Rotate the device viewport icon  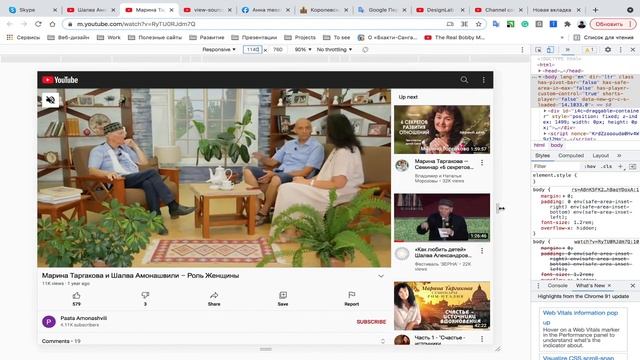coord(365,49)
